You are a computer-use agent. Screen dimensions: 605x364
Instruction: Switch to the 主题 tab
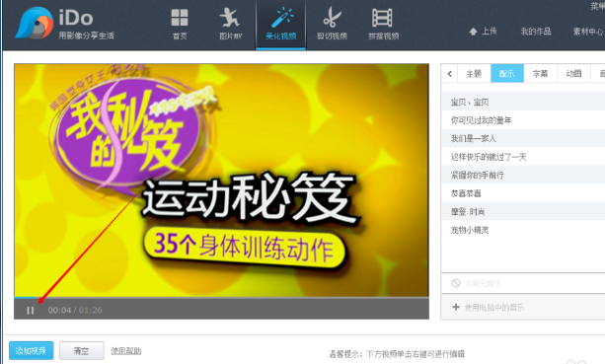(474, 74)
